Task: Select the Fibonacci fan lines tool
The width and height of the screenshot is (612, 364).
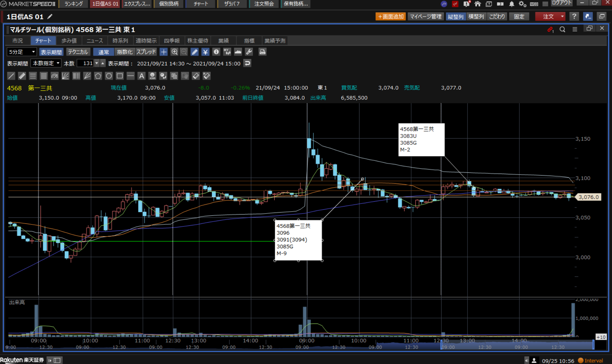Action: pyautogui.click(x=65, y=76)
